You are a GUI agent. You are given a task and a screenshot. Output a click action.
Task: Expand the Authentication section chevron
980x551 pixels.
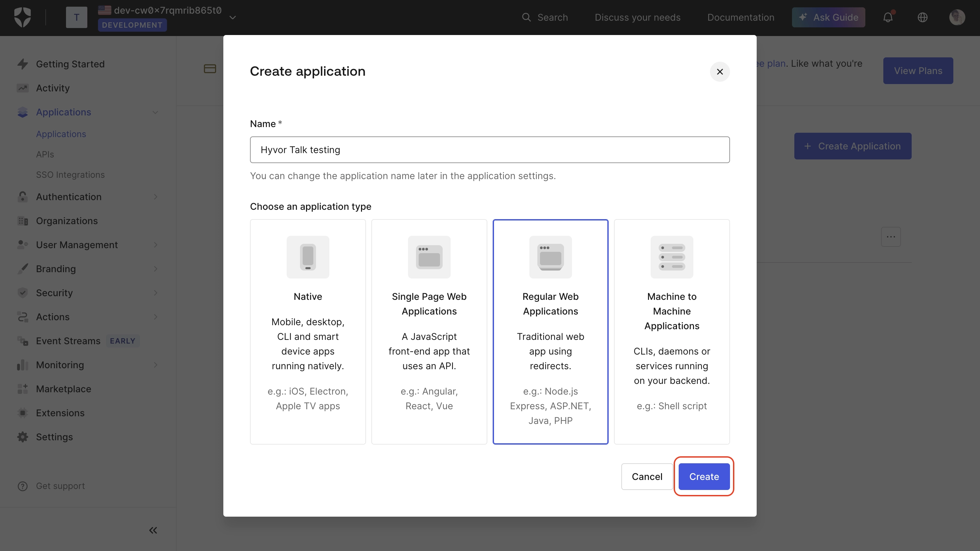coord(155,196)
